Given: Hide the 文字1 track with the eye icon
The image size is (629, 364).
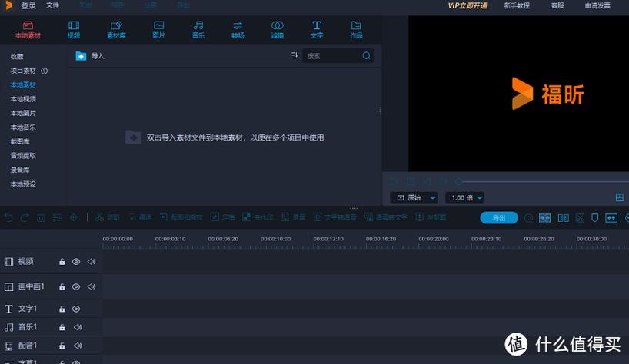Looking at the screenshot, I should [x=76, y=309].
